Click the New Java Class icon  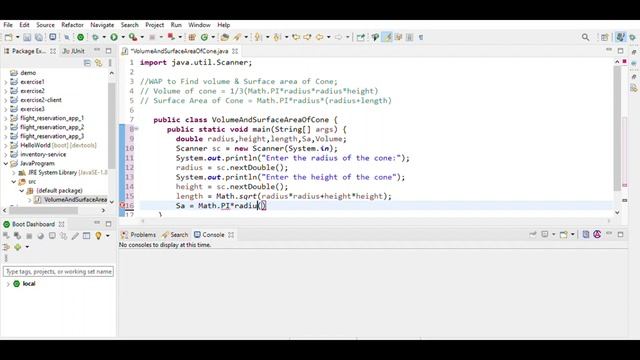204,37
